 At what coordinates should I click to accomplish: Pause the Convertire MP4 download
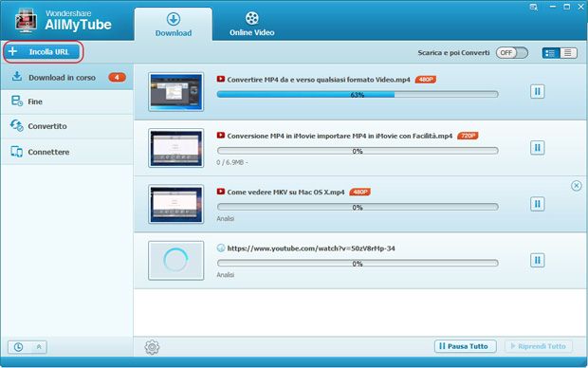[x=537, y=91]
